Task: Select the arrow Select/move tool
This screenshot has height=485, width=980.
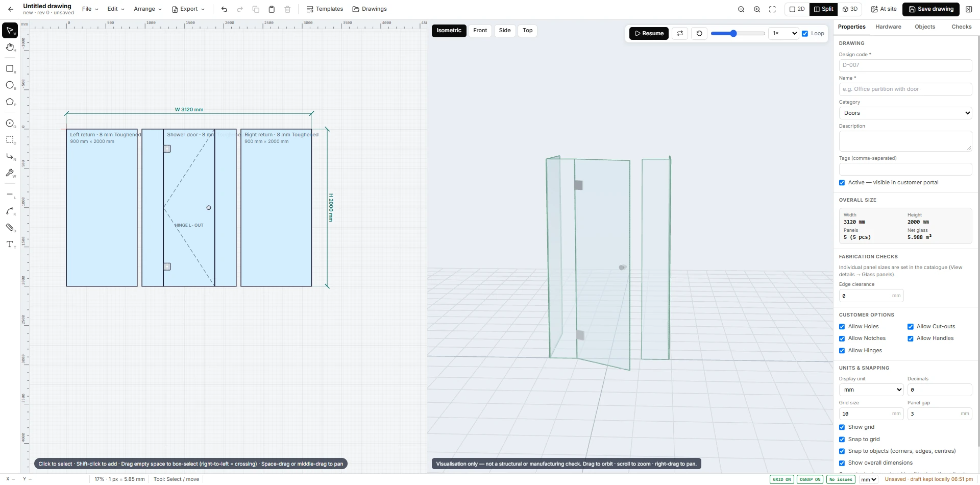Action: click(10, 31)
